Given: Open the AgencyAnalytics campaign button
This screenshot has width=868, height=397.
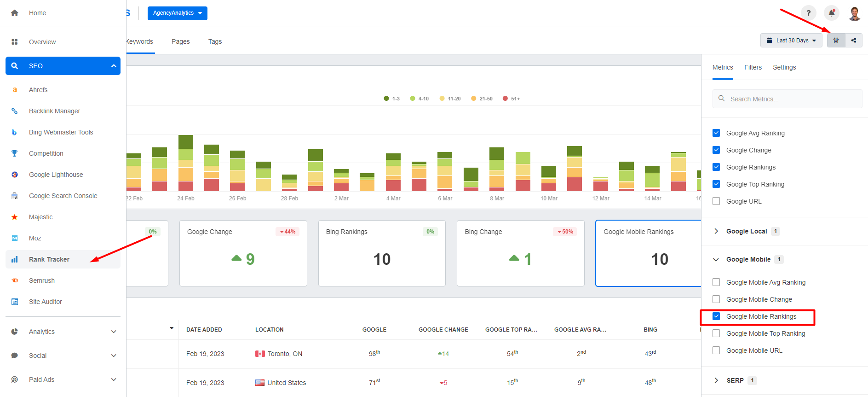Looking at the screenshot, I should coord(177,13).
